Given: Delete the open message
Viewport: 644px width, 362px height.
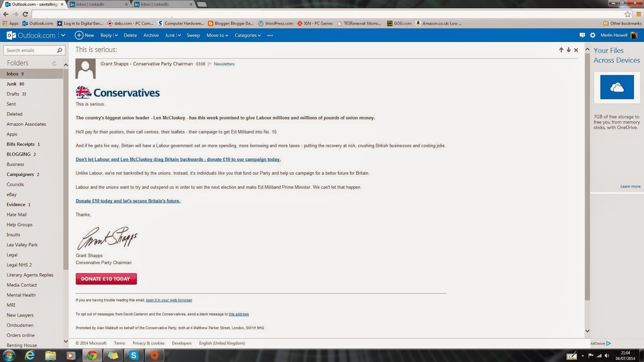Looking at the screenshot, I should [130, 35].
